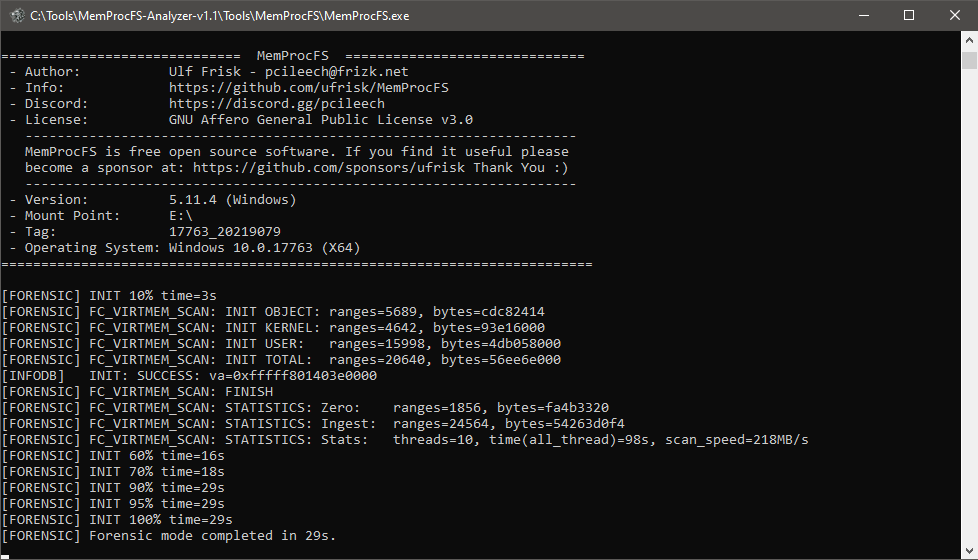
Task: Click the discord.gg/pcileech URL
Action: coord(277,104)
